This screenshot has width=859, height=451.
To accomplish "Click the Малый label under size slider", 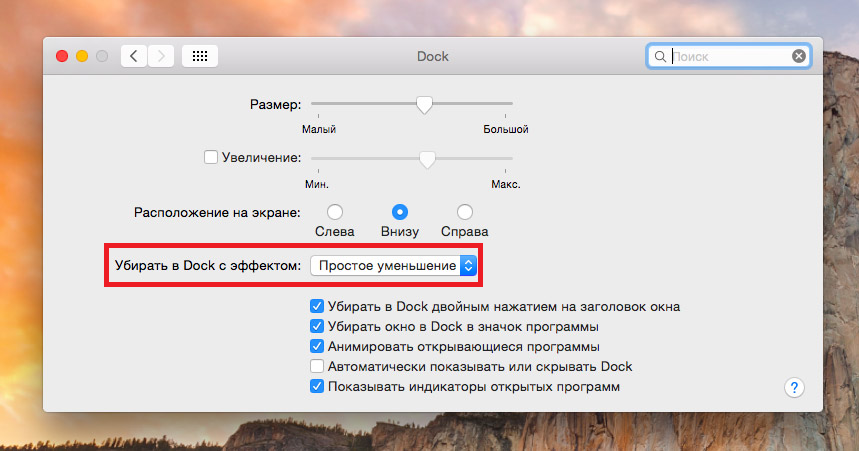I will [319, 129].
